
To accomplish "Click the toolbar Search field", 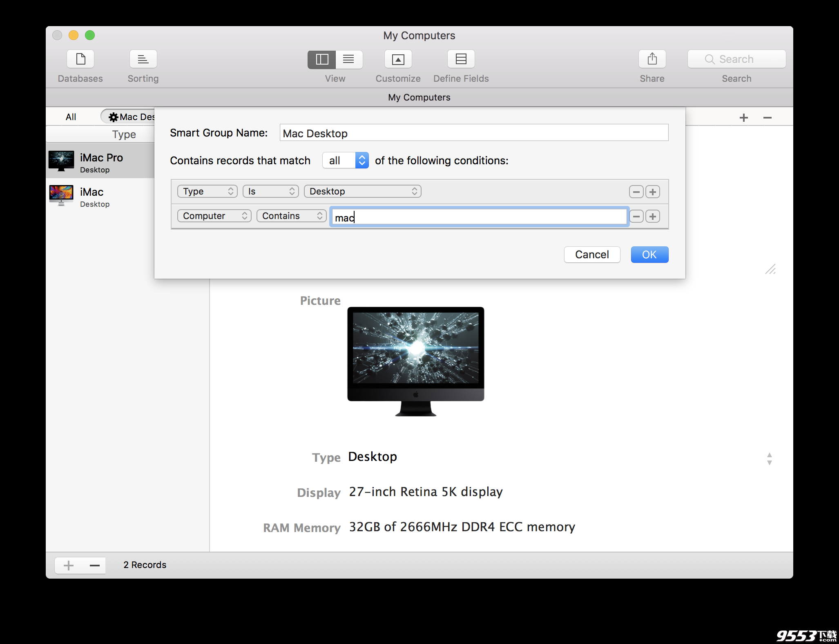I will click(736, 59).
